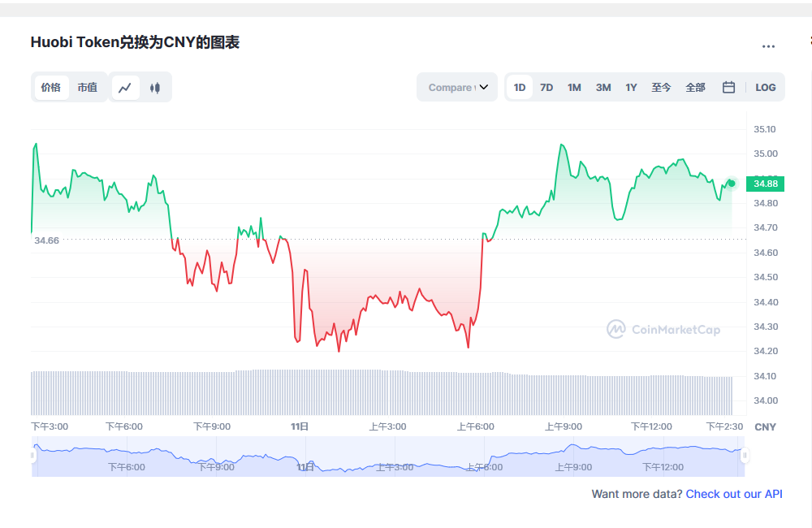Click the 34.00 axis value
Image resolution: width=812 pixels, height=528 pixels.
coord(766,400)
